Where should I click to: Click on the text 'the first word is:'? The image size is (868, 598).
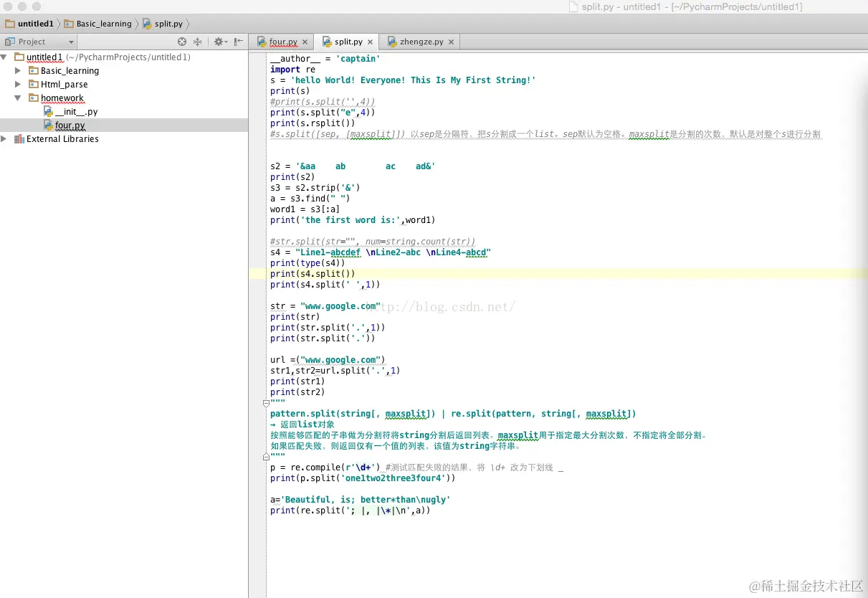tap(351, 220)
